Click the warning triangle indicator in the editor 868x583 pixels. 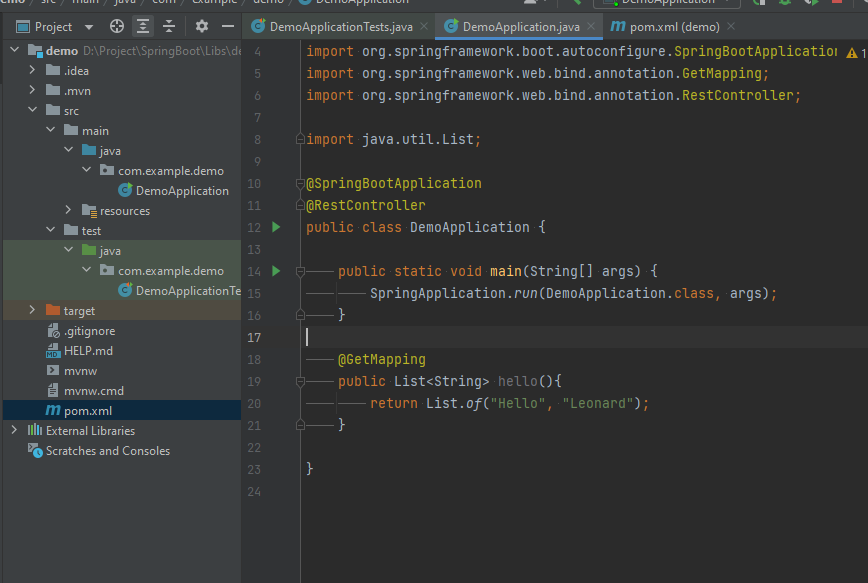pos(851,53)
